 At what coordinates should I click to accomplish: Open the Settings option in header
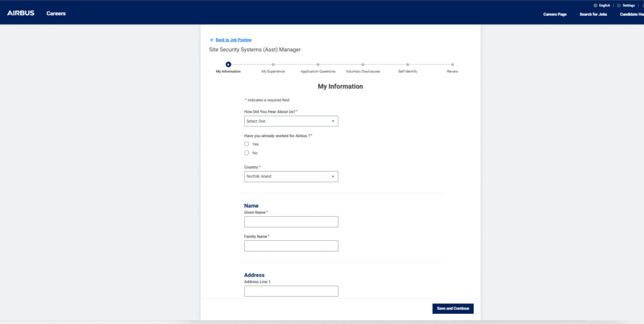pos(628,5)
